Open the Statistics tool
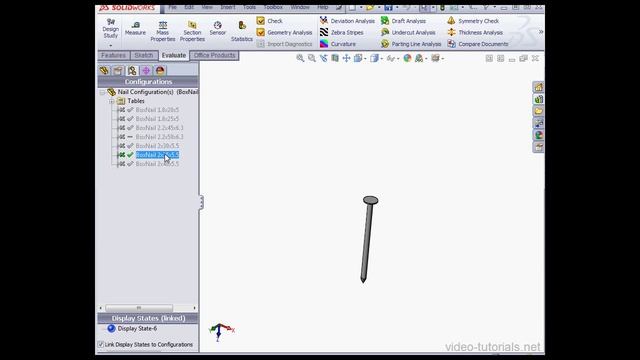 tap(242, 31)
